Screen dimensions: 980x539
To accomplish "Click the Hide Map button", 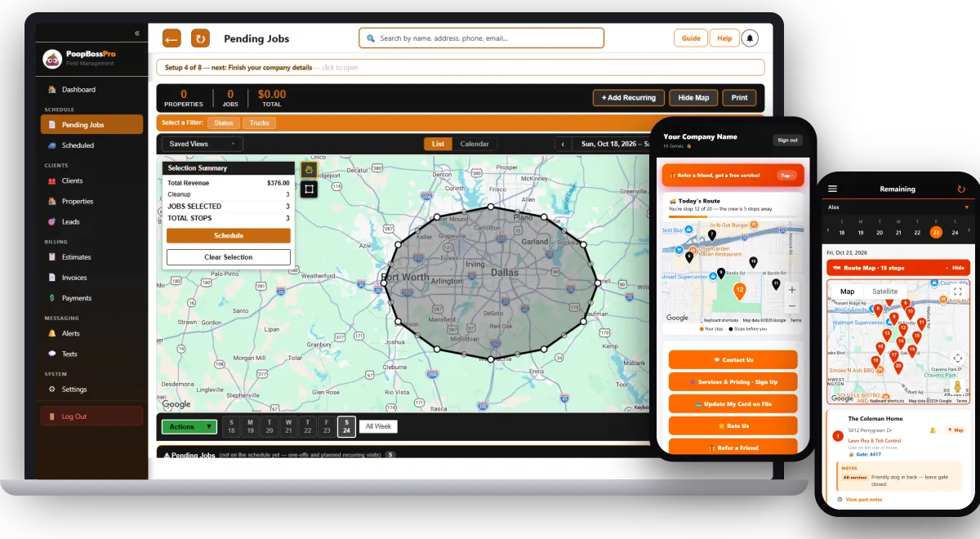I will click(693, 98).
